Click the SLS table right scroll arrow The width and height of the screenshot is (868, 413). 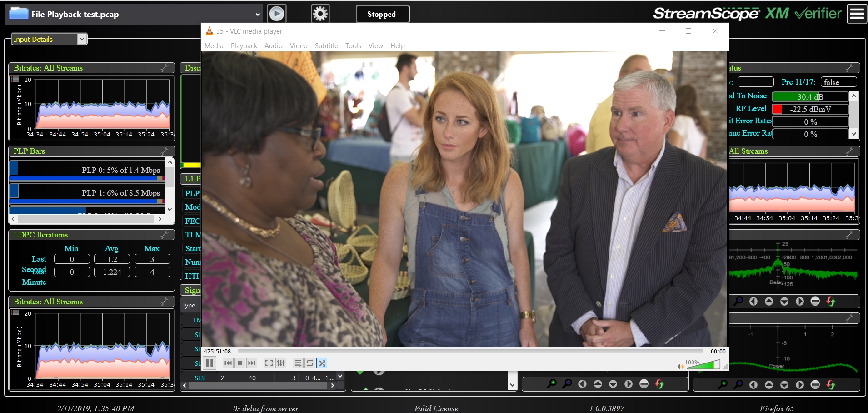[x=333, y=385]
